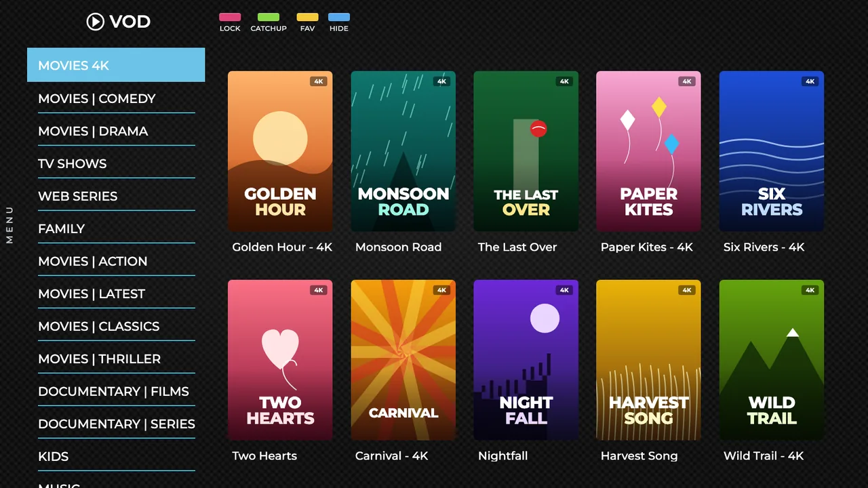The image size is (868, 488).
Task: Click the 'The Last Over' title text
Action: [517, 247]
